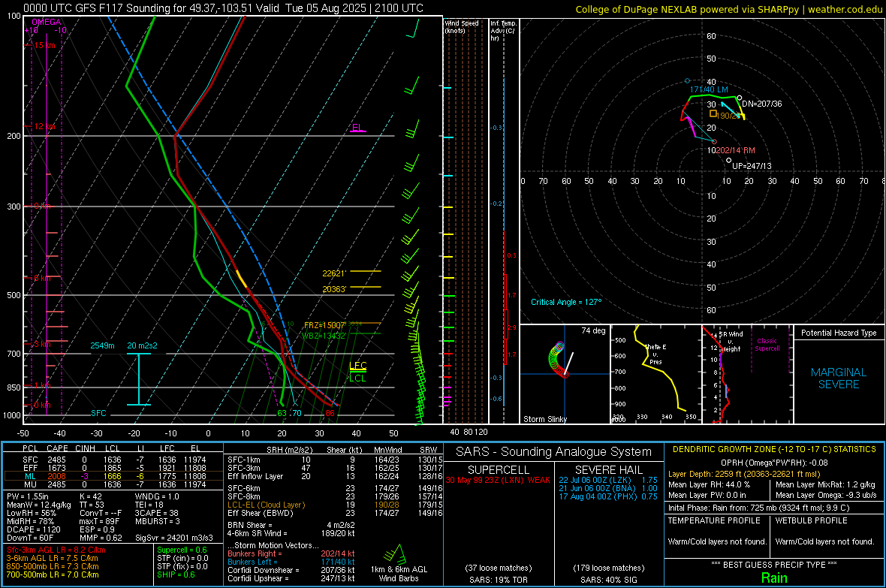Click the DCAPE = 1120 value
Image resolution: width=886 pixels, height=588 pixels.
[x=33, y=529]
